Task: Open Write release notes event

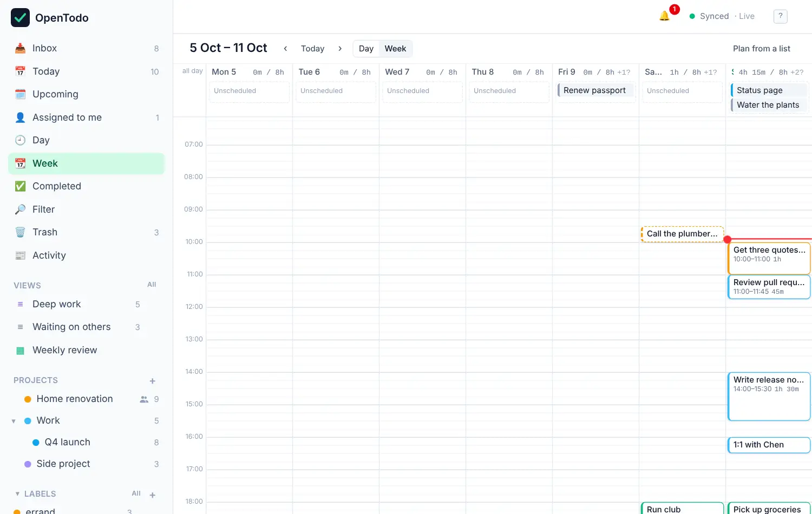Action: click(x=769, y=397)
